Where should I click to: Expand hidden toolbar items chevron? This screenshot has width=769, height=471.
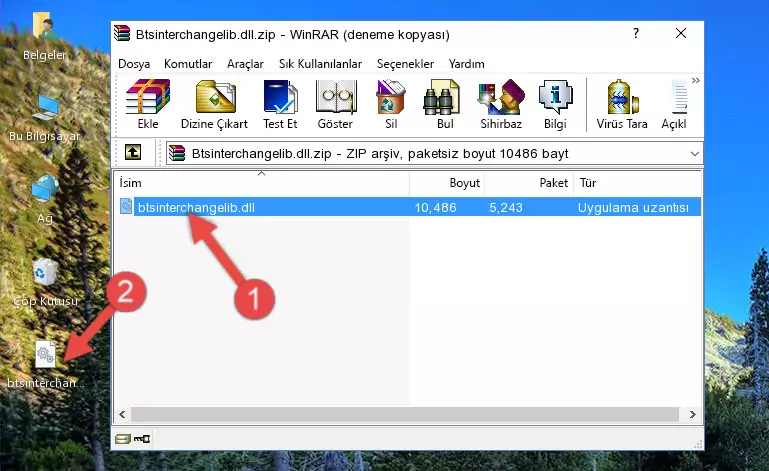695,80
